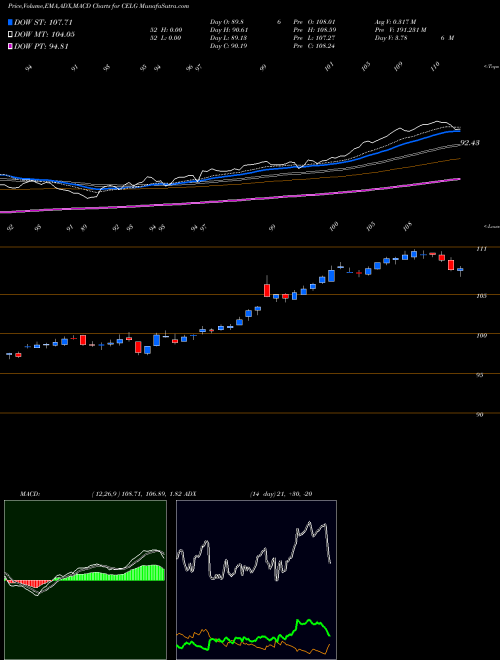Click the '110' tops label near the right
The width and height of the screenshot is (500, 660).
pos(435,66)
